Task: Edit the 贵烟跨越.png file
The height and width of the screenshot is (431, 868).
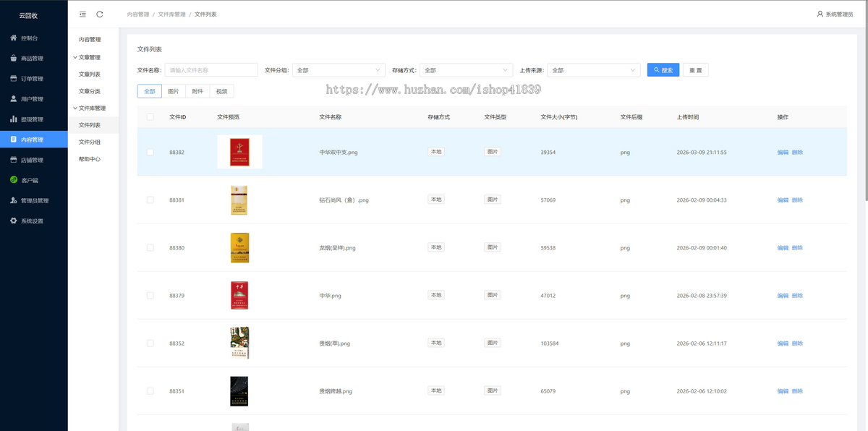Action: pyautogui.click(x=783, y=391)
